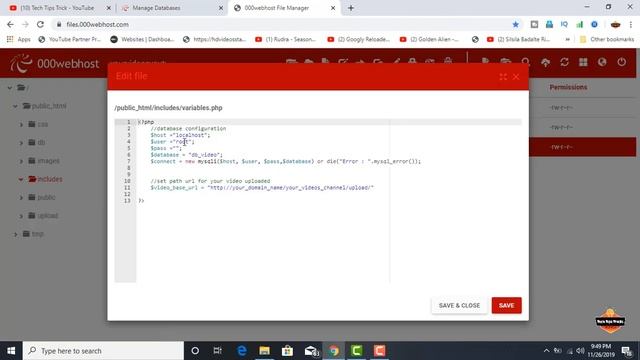This screenshot has height=360, width=640.
Task: Click the globe icon in the toolbar
Action: click(x=602, y=62)
